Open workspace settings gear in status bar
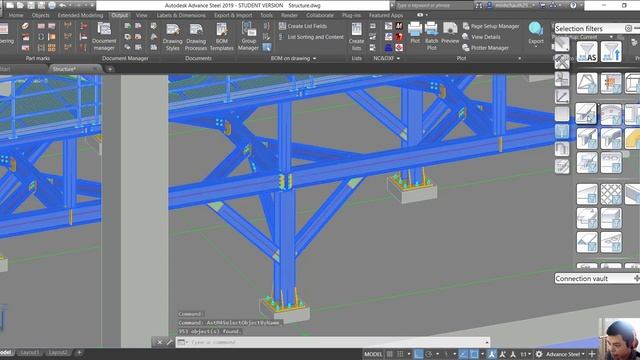 point(539,354)
